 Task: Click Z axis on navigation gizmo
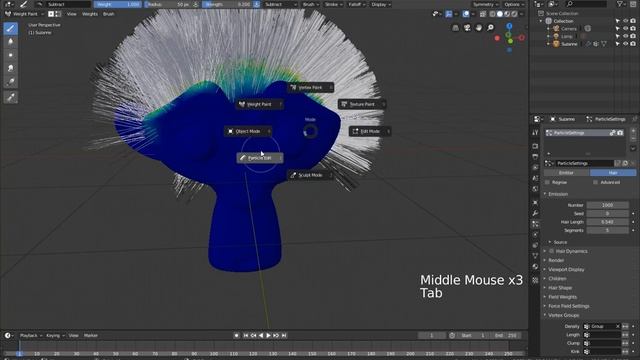(x=509, y=26)
